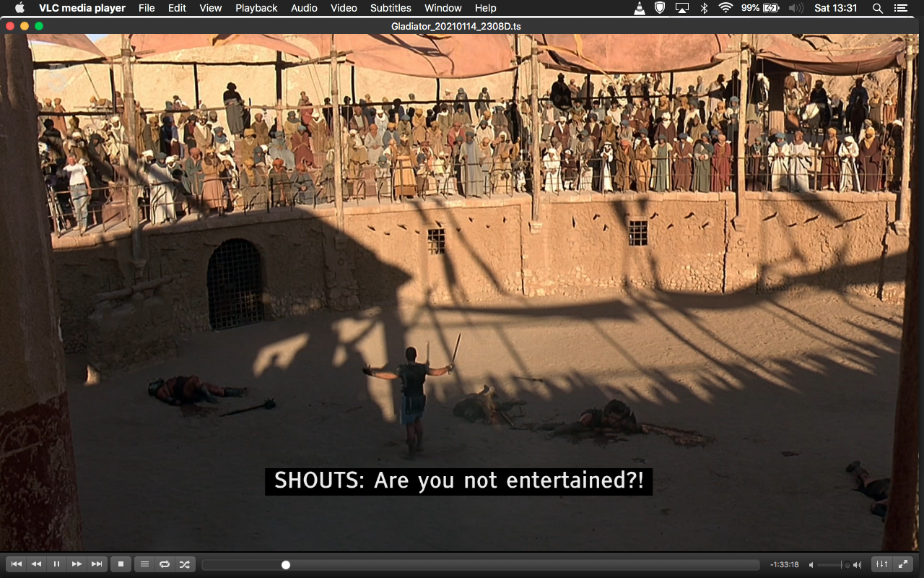This screenshot has width=924, height=578.
Task: Skip to next track in playlist
Action: click(97, 564)
